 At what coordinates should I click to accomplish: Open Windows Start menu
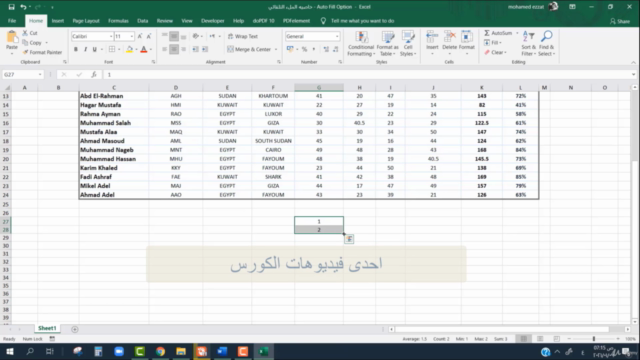[x=9, y=351]
